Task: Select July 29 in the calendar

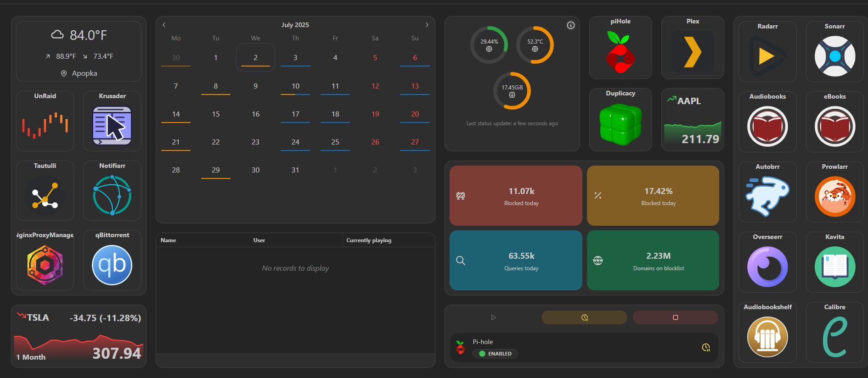Action: coord(215,170)
